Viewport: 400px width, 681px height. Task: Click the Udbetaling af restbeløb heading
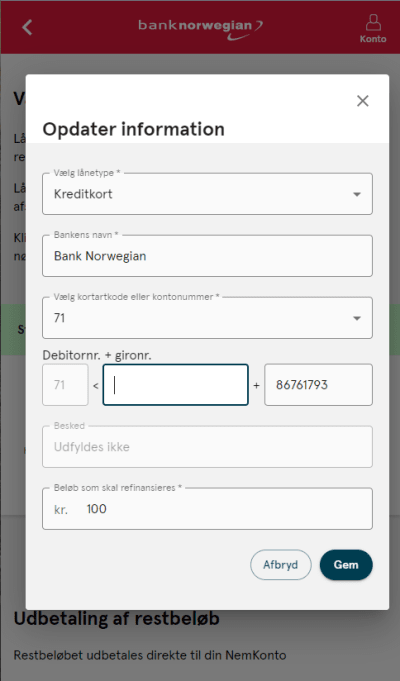coord(116,618)
